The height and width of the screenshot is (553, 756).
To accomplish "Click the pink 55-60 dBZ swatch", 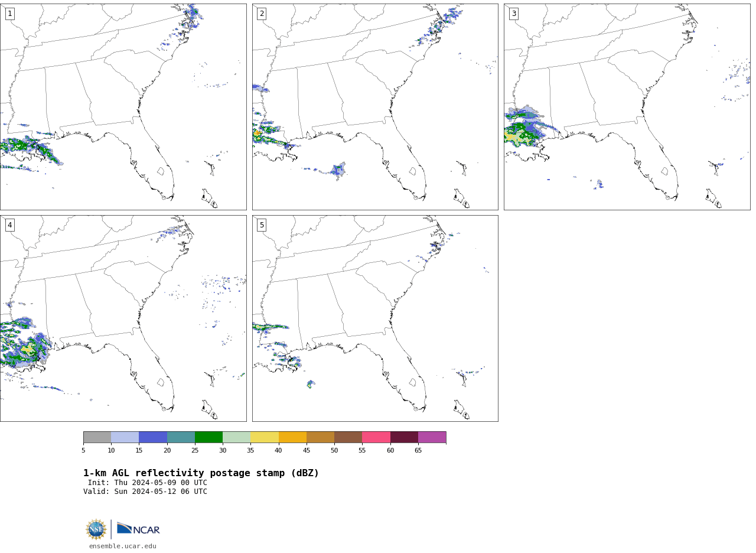I will 376,437.
